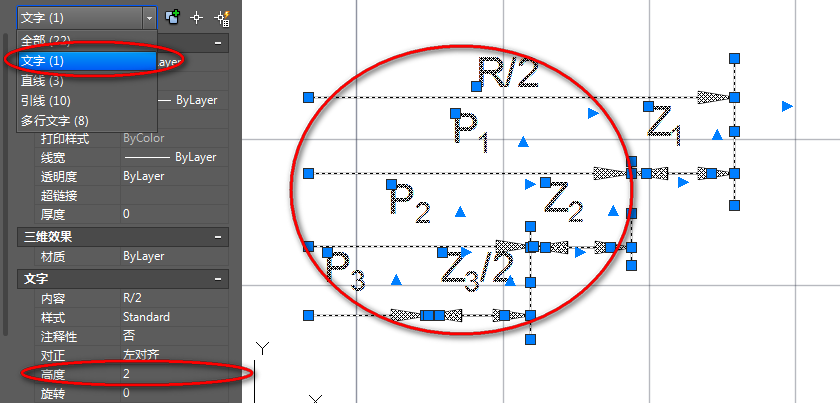This screenshot has width=840, height=403.
Task: Click the 注释性 property label
Action: 59,337
